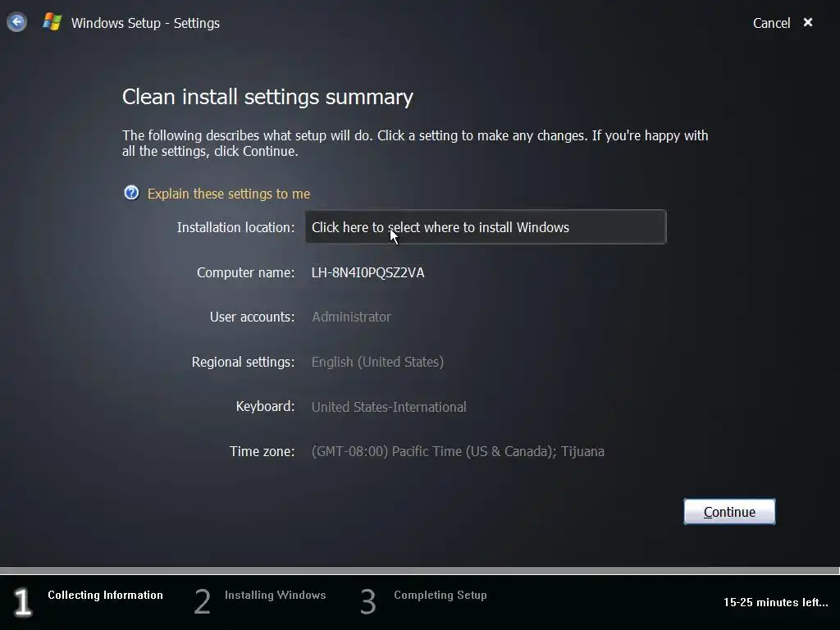Viewport: 840px width, 630px height.
Task: Click the 'Clean install settings summary' heading
Action: coord(267,97)
